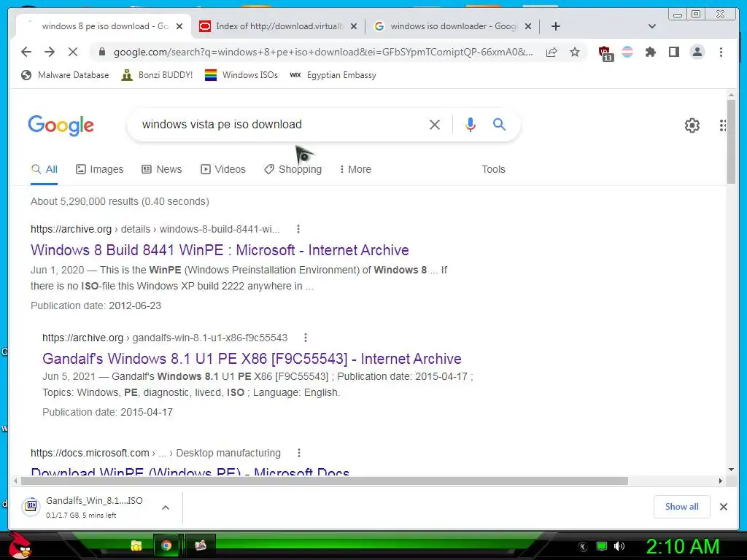Open file explorer from the taskbar
Screen dimensions: 747x560
136,545
